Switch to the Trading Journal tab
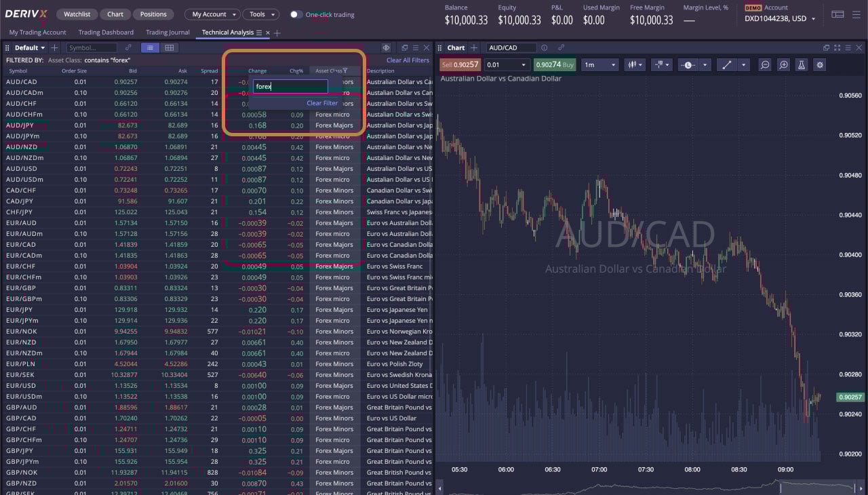 coord(167,33)
